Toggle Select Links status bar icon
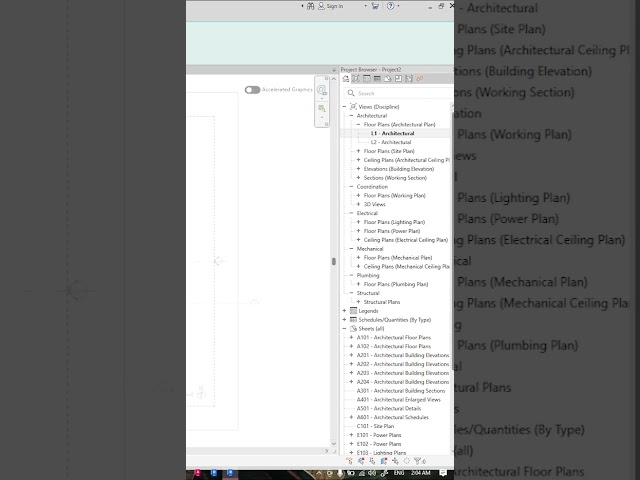The width and height of the screenshot is (640, 480). tap(350, 461)
